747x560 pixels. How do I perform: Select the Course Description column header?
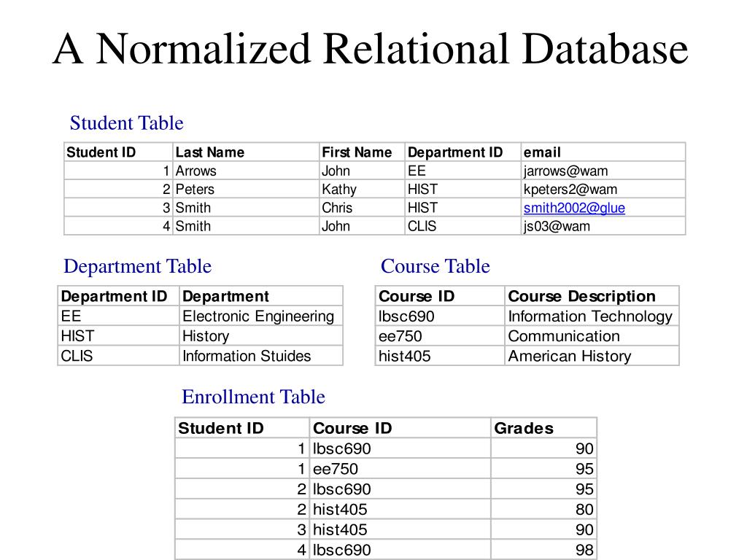[592, 296]
